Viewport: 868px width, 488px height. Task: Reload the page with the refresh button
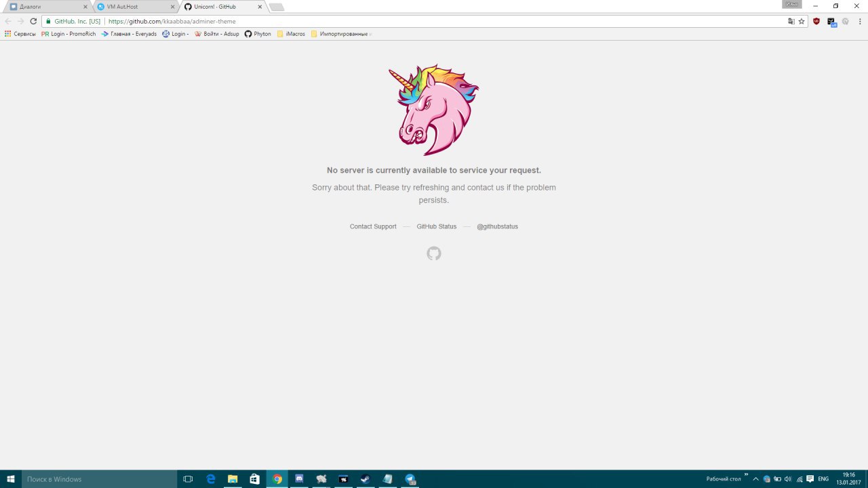click(x=33, y=21)
